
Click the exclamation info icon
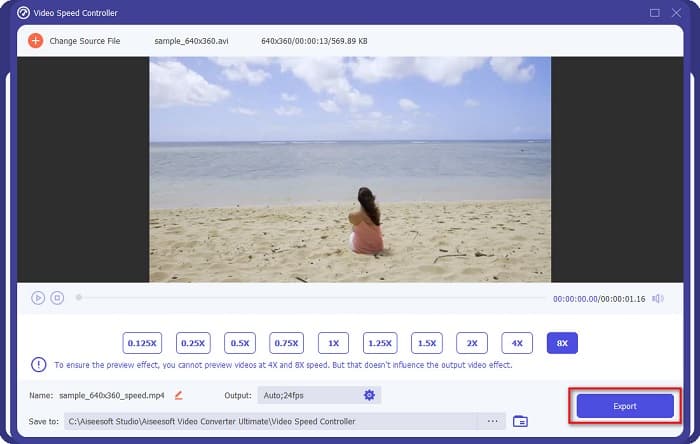click(39, 365)
